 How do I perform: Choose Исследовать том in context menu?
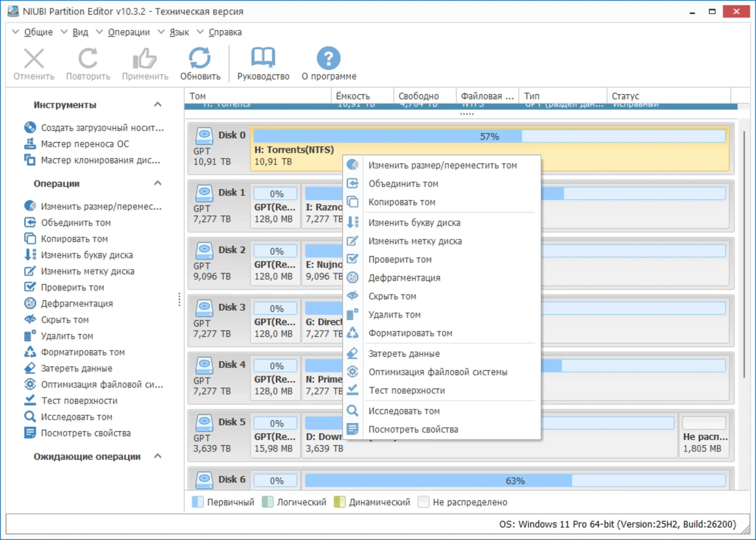click(442, 411)
